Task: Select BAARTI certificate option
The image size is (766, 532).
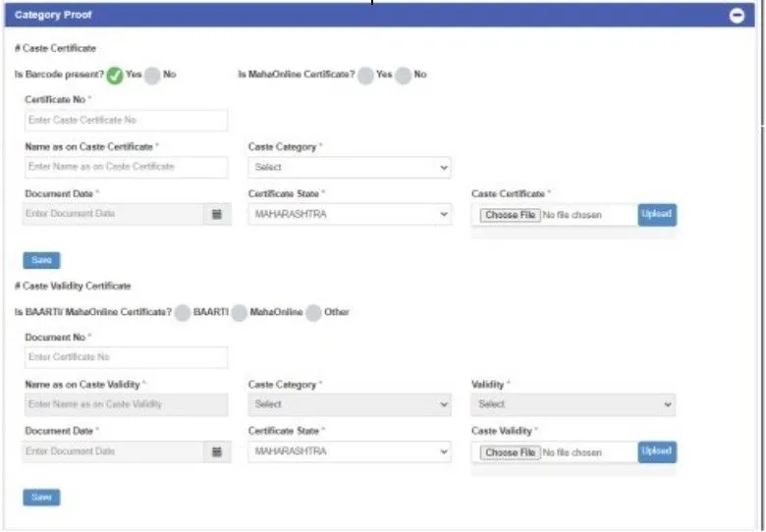Action: coord(182,313)
